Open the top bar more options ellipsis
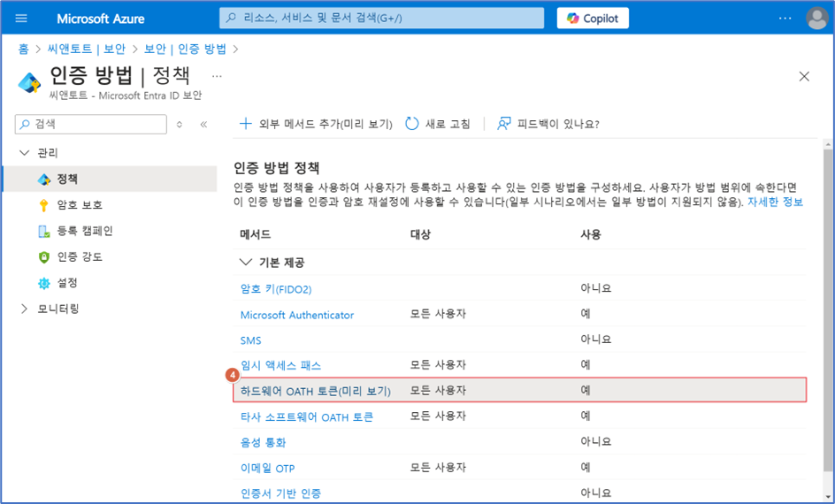This screenshot has height=504, width=835. point(785,18)
